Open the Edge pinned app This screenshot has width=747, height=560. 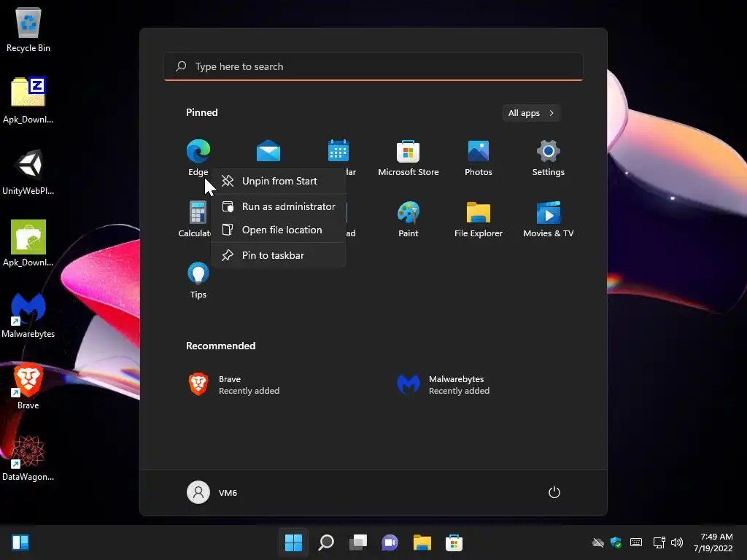click(x=198, y=158)
